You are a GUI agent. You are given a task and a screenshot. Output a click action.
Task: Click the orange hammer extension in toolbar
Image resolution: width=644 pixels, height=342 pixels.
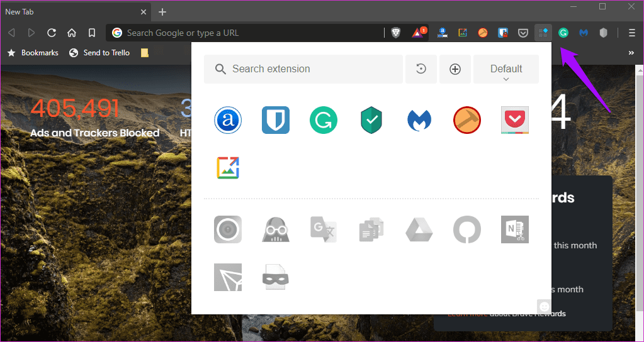(483, 33)
